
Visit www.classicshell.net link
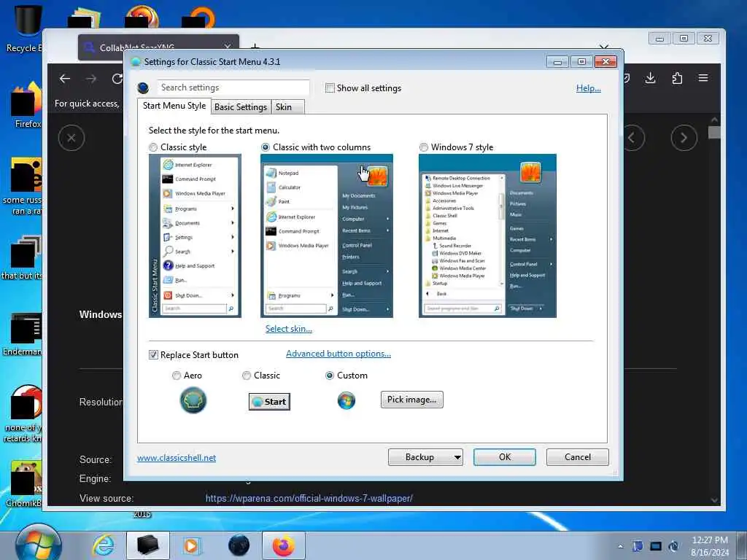[177, 458]
